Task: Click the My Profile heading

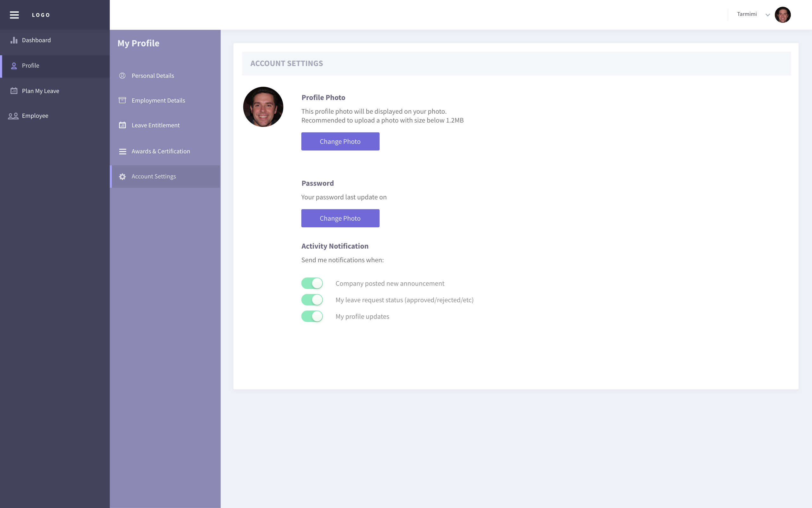Action: pyautogui.click(x=138, y=43)
